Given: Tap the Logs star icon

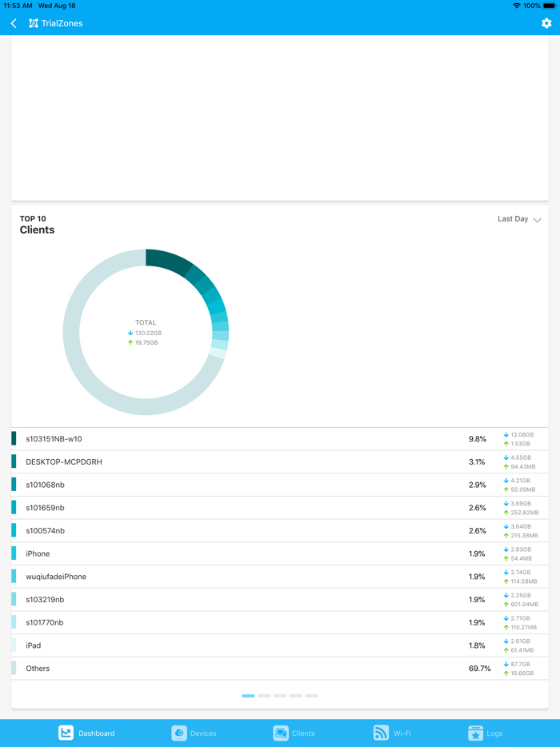Looking at the screenshot, I should pos(476,733).
